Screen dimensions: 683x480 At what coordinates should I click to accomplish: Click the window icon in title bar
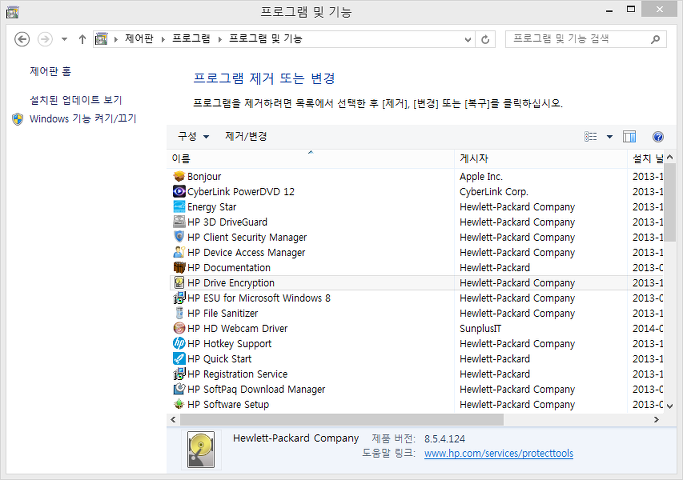[12, 12]
